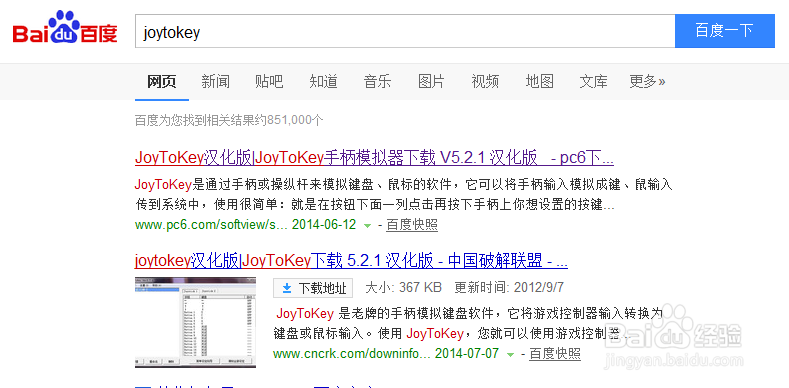Image resolution: width=789 pixels, height=388 pixels.
Task: Switch to the 新闻 tab
Action: pos(215,82)
